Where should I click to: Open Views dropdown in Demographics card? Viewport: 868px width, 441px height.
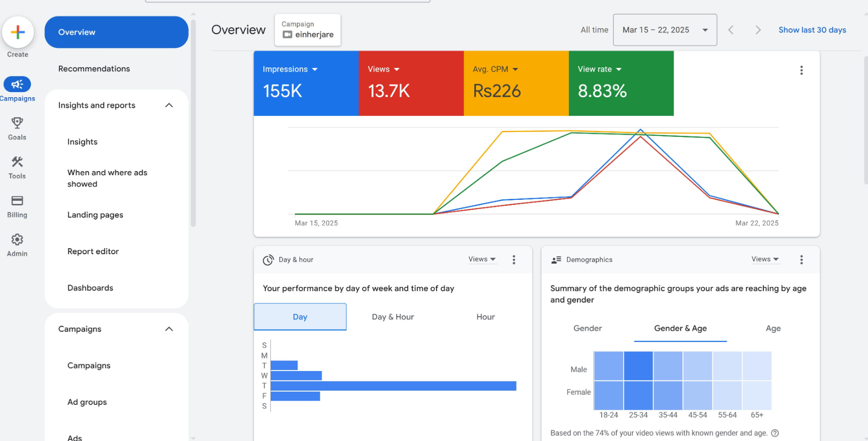(x=765, y=259)
